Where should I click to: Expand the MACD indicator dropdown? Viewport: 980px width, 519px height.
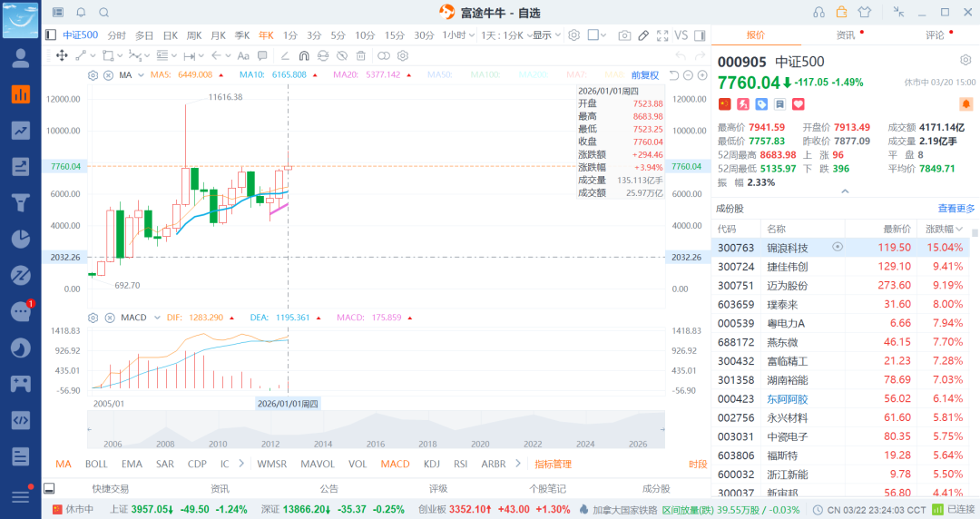157,318
